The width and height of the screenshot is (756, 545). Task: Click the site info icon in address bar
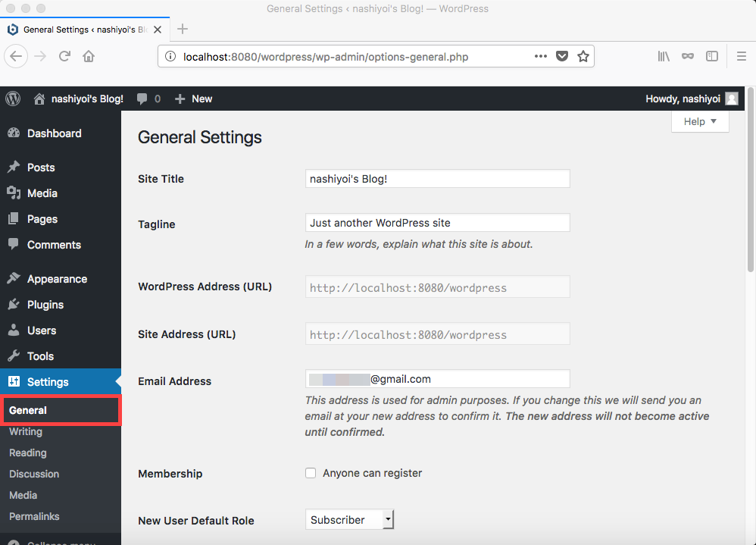pos(170,56)
